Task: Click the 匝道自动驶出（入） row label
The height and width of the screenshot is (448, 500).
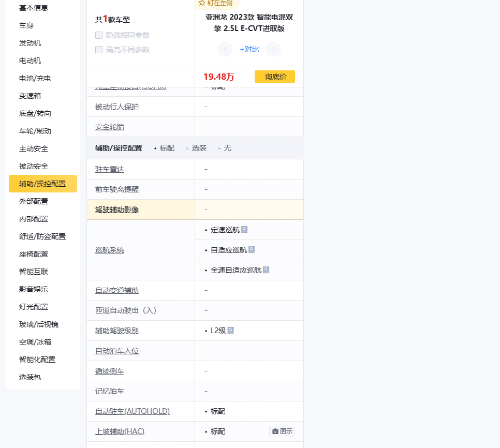Action: point(126,310)
